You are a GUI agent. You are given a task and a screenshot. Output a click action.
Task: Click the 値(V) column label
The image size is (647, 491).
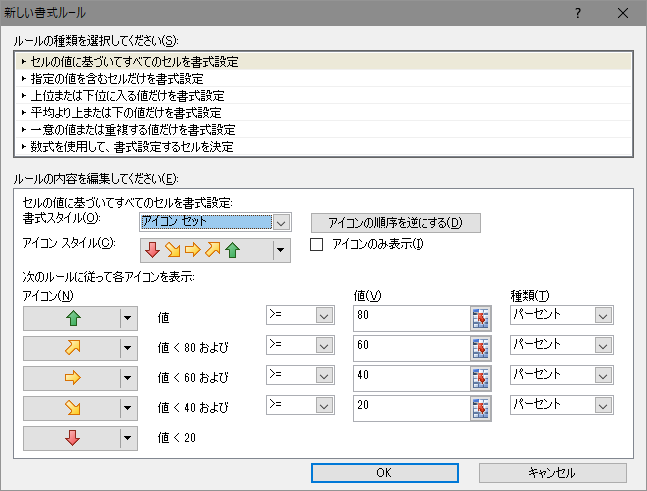tap(367, 295)
